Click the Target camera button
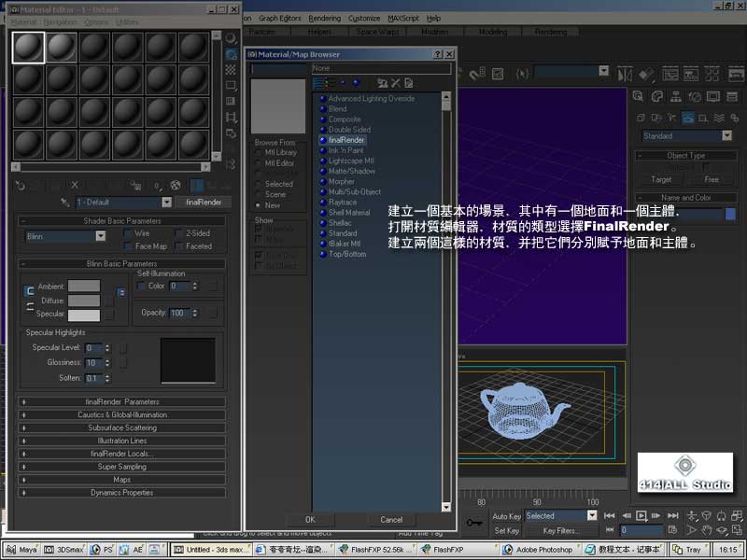This screenshot has height=560, width=747. tap(661, 179)
